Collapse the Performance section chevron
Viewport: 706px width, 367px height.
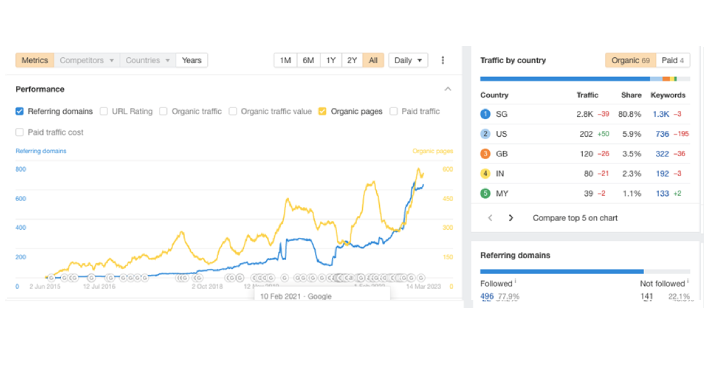pos(448,89)
